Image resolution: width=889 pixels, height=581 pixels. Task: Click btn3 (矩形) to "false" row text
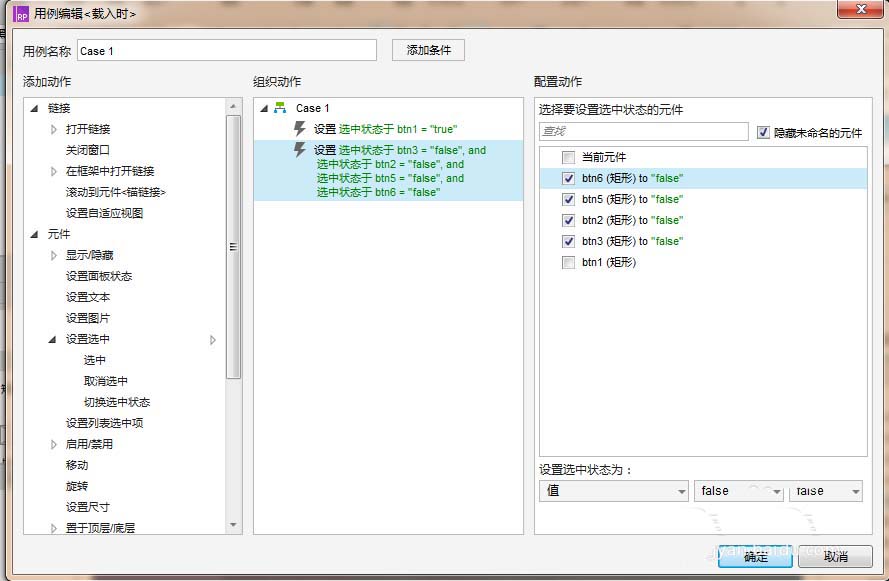632,241
